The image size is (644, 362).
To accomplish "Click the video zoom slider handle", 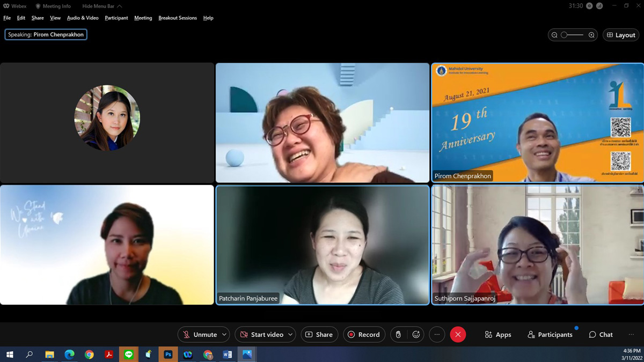I will point(564,35).
